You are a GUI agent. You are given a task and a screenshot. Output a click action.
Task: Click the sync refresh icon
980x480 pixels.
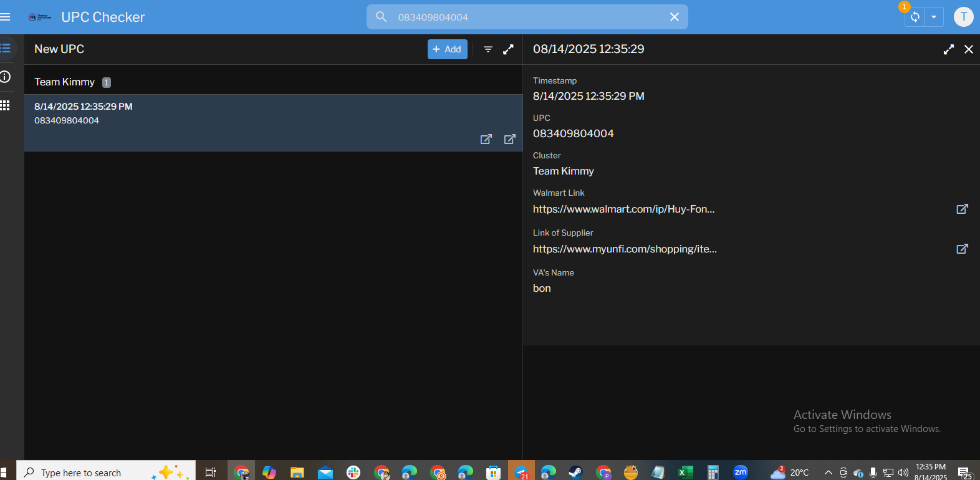(915, 17)
